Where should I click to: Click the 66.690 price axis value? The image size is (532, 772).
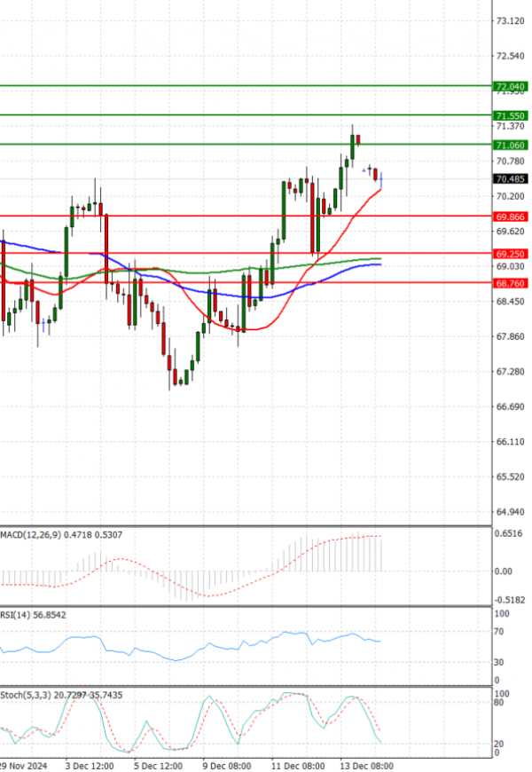pos(511,406)
